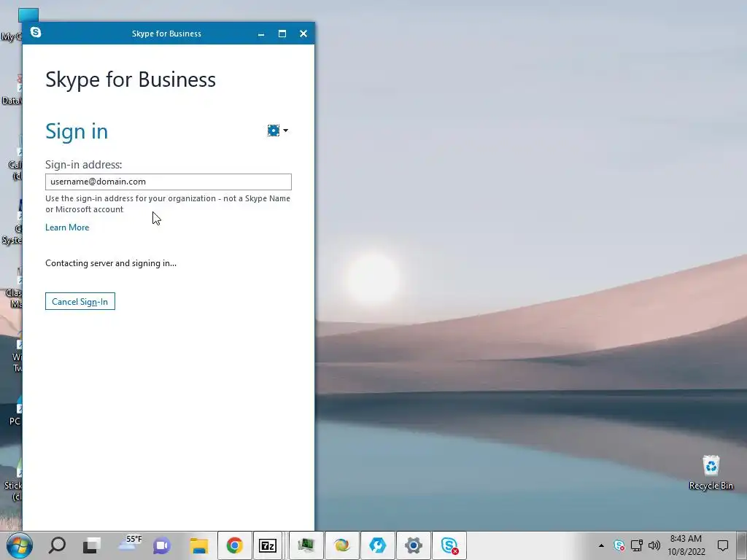Minimize the Skype for Business window

tap(261, 34)
